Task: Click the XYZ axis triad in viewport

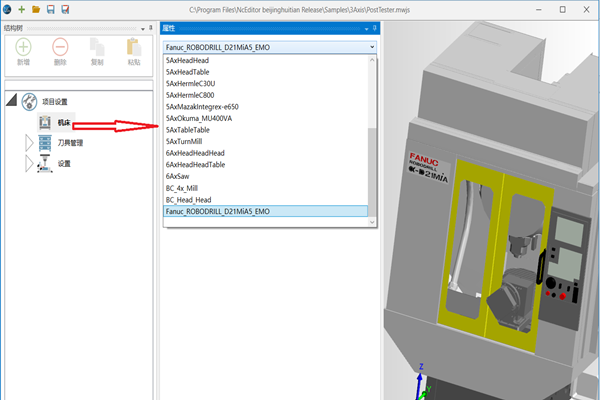Action: pyautogui.click(x=423, y=382)
